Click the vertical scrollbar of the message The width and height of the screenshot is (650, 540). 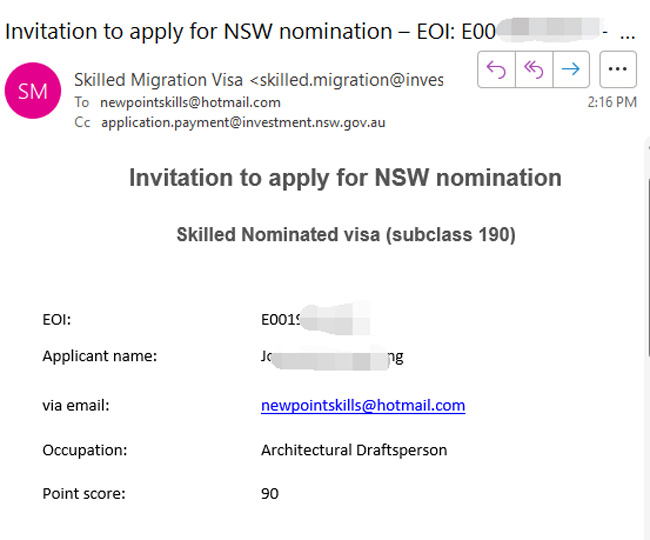coord(648,265)
